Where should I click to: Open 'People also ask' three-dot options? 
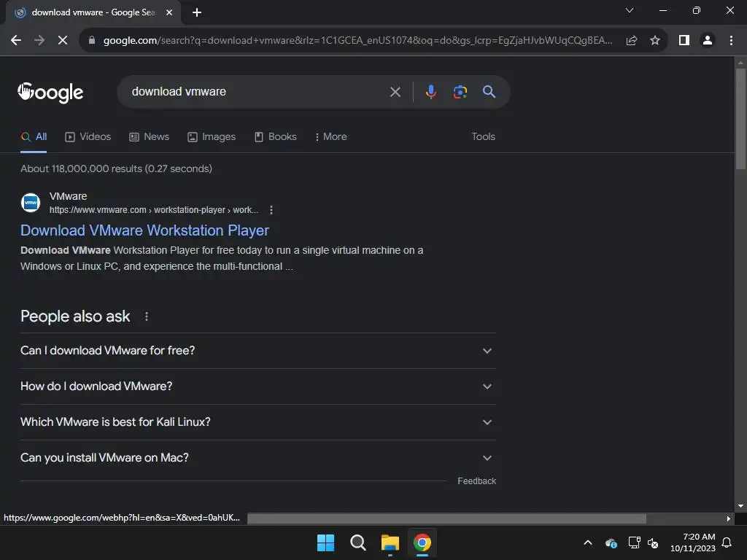146,316
